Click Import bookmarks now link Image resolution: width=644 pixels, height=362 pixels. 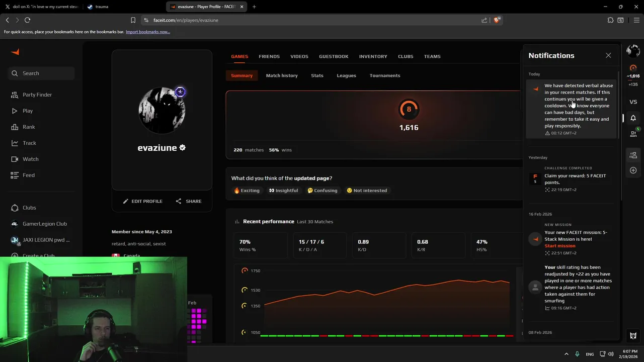pyautogui.click(x=147, y=32)
